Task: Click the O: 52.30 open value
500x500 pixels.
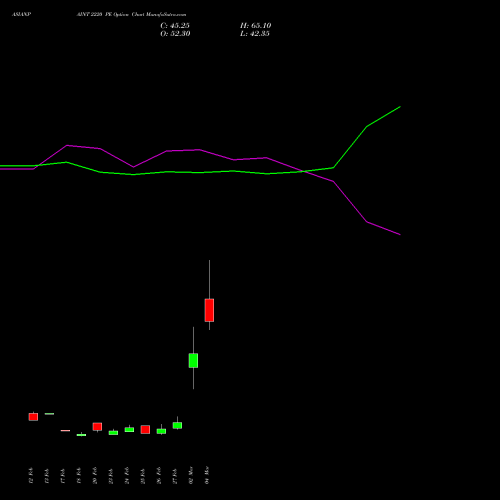Action: click(x=175, y=34)
